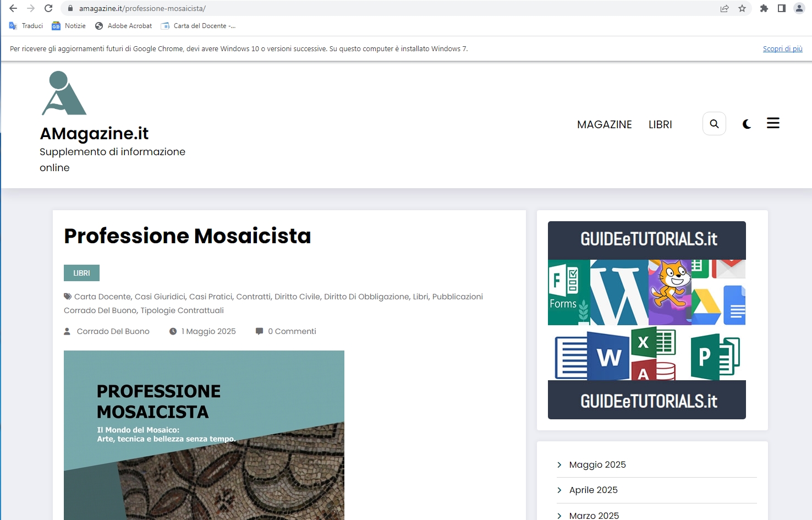Bookmark page with star icon
Screen dimensions: 812x520
[x=742, y=8]
